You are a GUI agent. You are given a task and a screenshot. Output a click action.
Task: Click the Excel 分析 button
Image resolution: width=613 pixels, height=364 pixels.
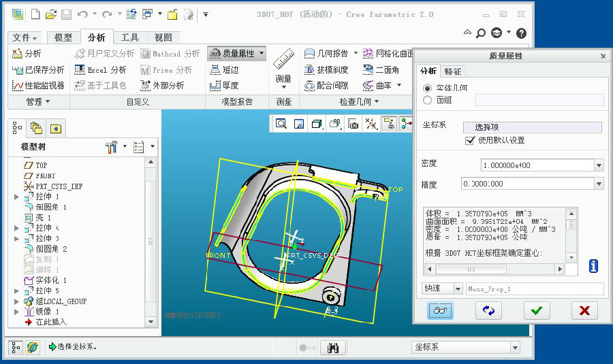(x=101, y=69)
